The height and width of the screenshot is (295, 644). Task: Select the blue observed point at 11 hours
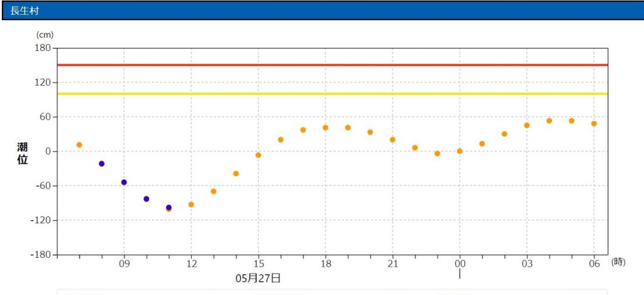(169, 208)
